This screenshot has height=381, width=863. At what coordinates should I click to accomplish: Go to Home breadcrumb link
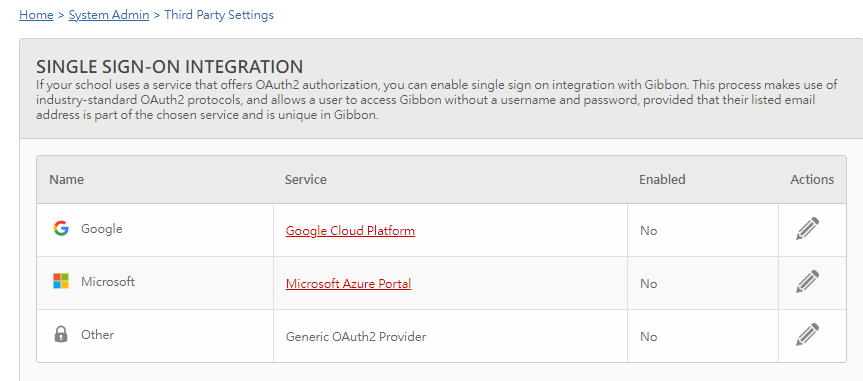coord(36,15)
